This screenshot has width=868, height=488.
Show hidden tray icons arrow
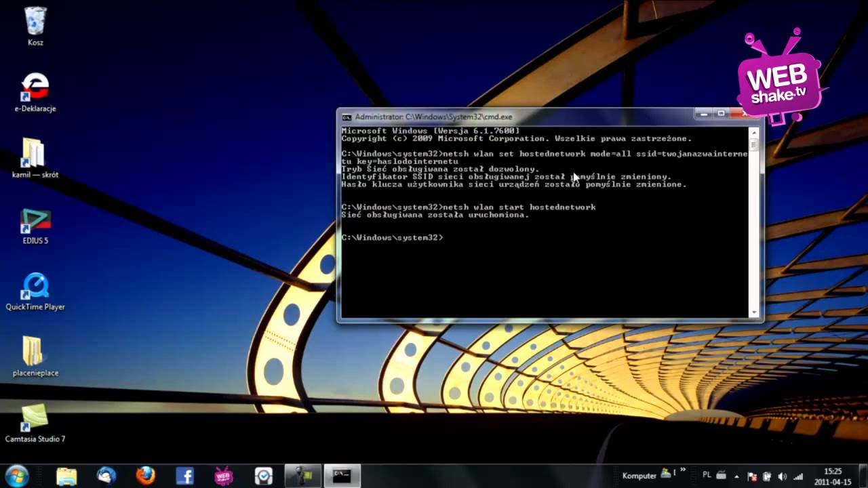pos(736,476)
